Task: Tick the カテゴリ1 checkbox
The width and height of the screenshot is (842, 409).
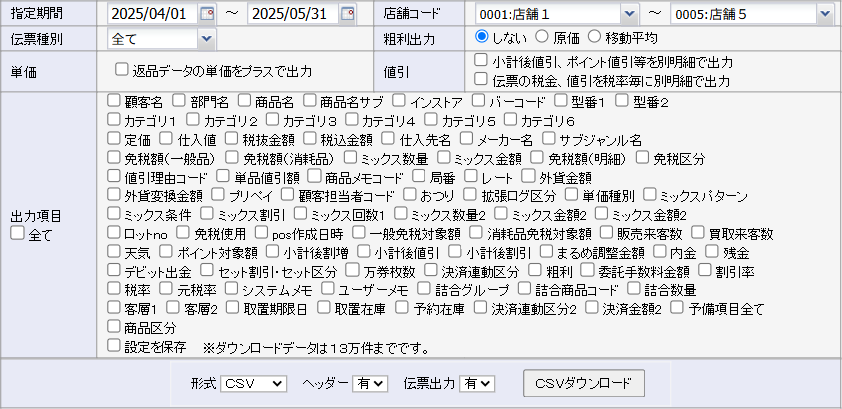Action: [113, 119]
